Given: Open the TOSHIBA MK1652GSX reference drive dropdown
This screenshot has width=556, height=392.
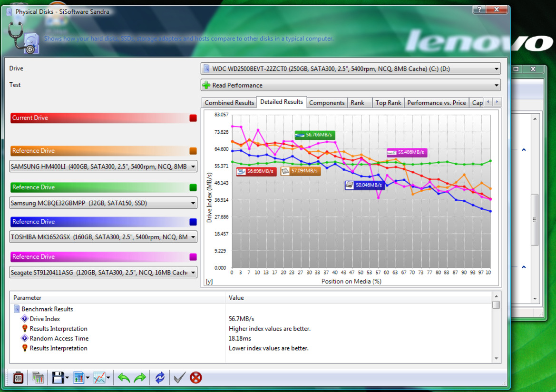Looking at the screenshot, I should point(103,237).
